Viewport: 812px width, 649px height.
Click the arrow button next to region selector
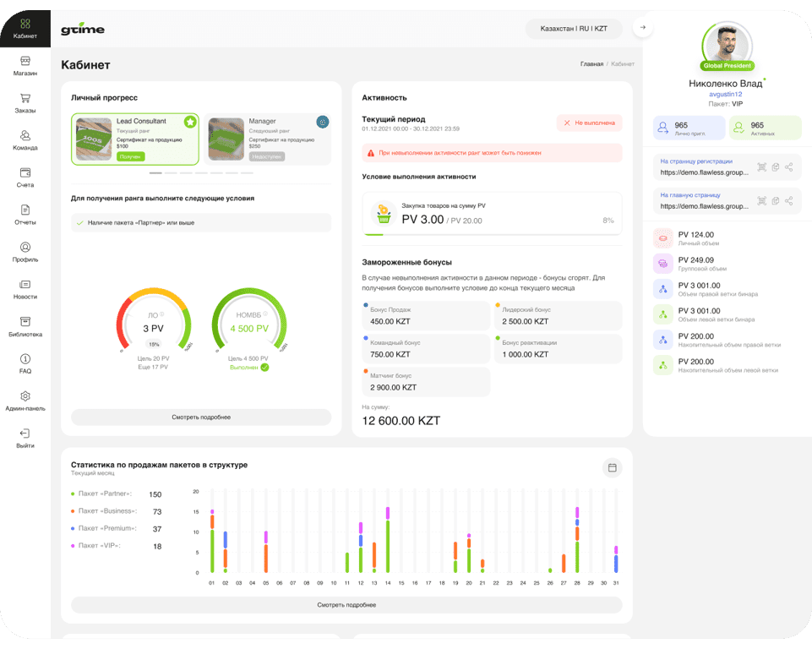tap(643, 28)
